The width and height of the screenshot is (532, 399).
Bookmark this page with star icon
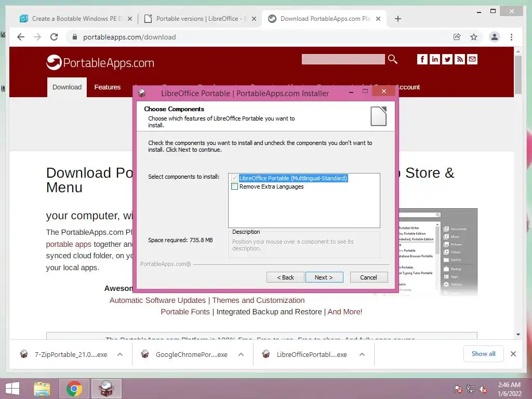click(474, 37)
